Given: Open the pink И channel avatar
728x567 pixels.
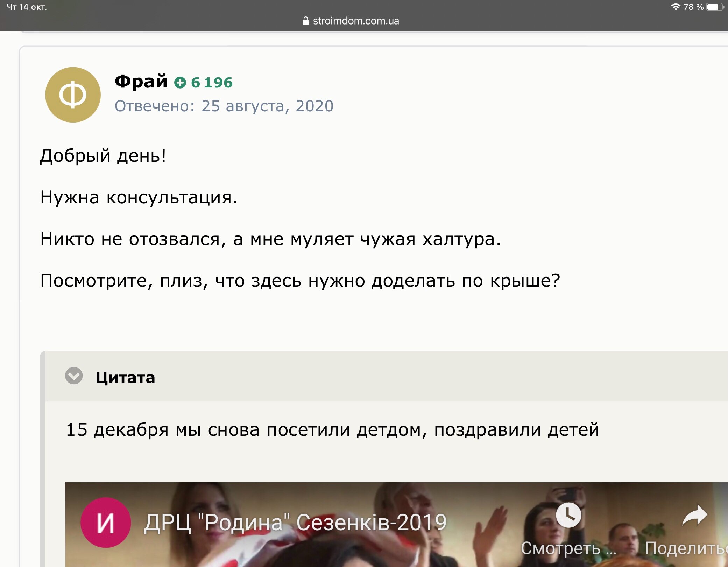Looking at the screenshot, I should 106,523.
